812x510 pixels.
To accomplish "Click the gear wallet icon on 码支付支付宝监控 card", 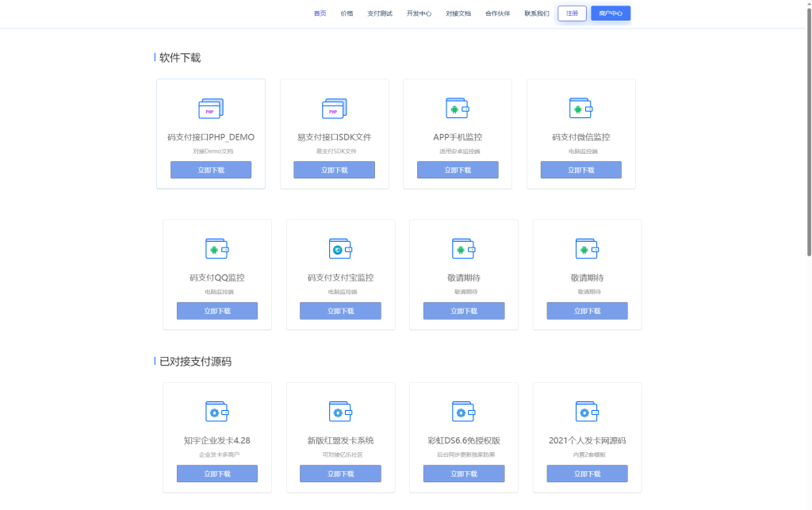I will pyautogui.click(x=340, y=248).
